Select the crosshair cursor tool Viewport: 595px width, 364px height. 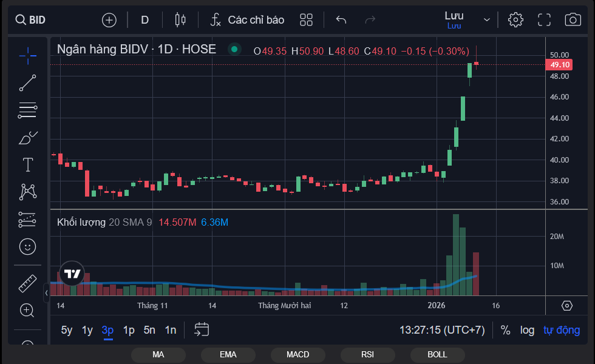(27, 56)
